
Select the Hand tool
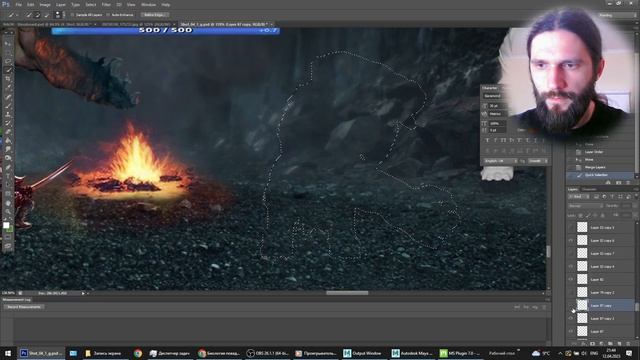[8, 203]
